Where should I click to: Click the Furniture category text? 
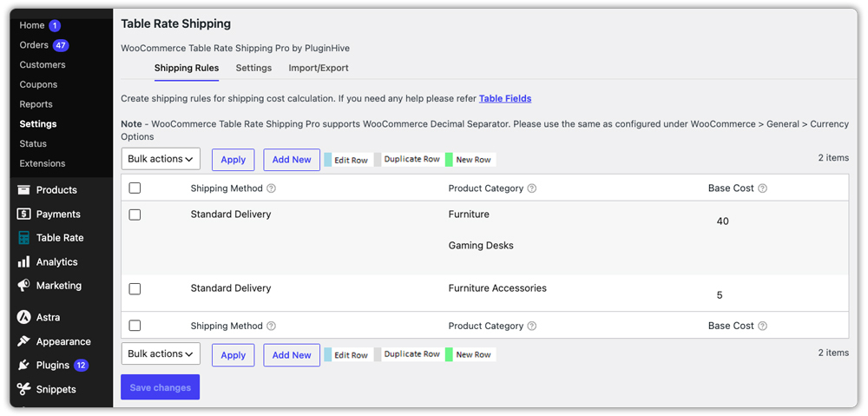pyautogui.click(x=469, y=214)
